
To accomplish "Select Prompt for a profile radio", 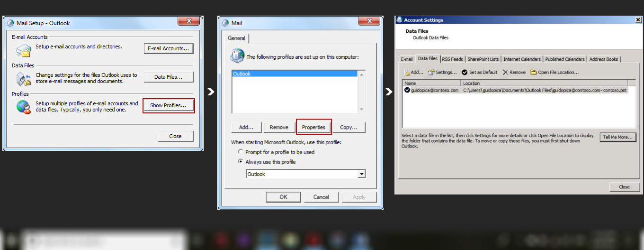I will coord(241,152).
